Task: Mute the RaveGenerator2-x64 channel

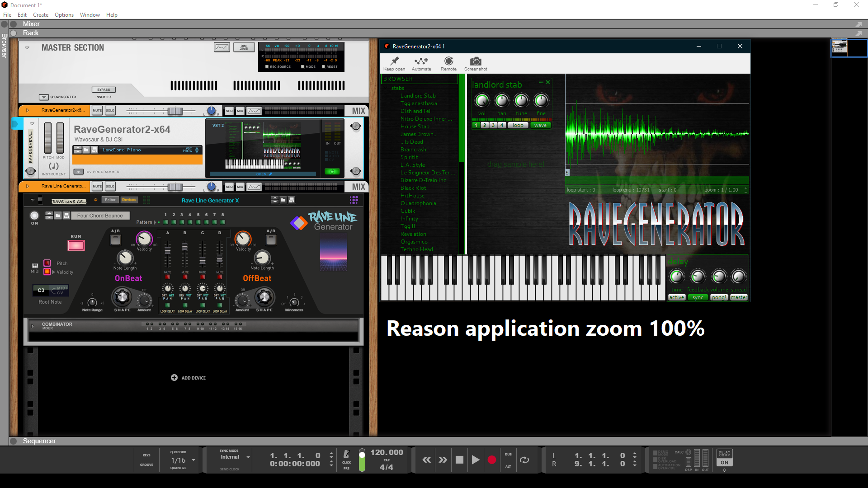Action: click(97, 110)
